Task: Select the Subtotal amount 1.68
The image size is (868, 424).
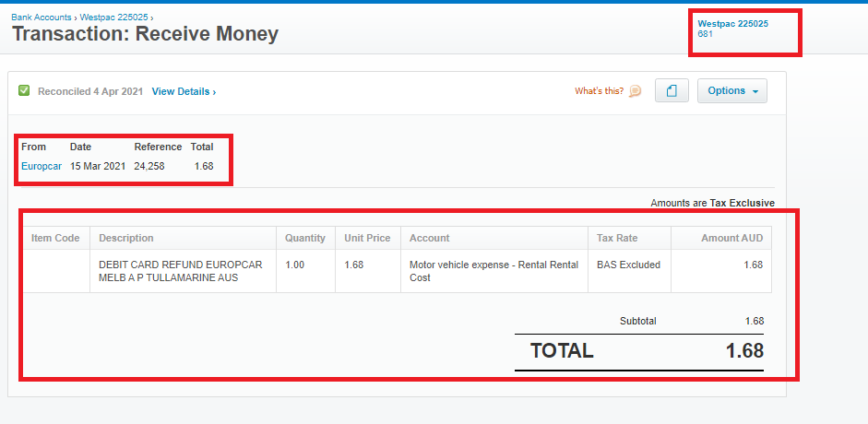Action: (755, 321)
